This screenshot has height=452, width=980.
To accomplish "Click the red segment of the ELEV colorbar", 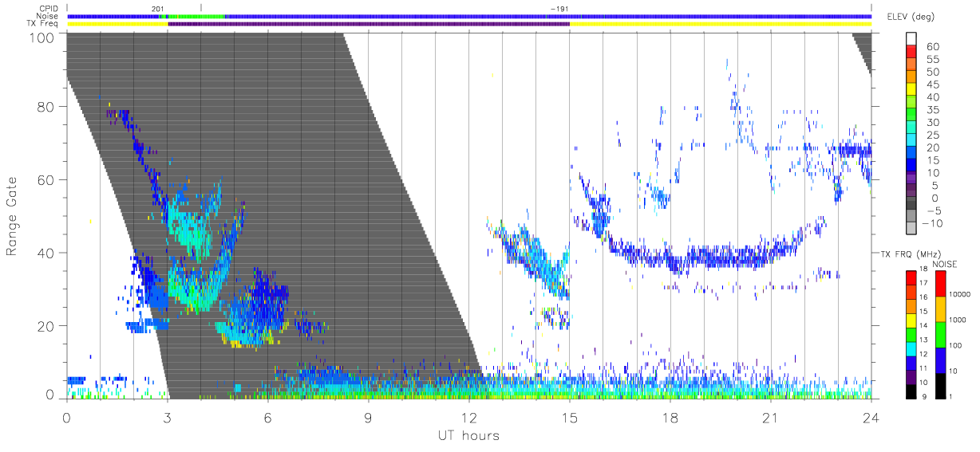I will click(911, 52).
